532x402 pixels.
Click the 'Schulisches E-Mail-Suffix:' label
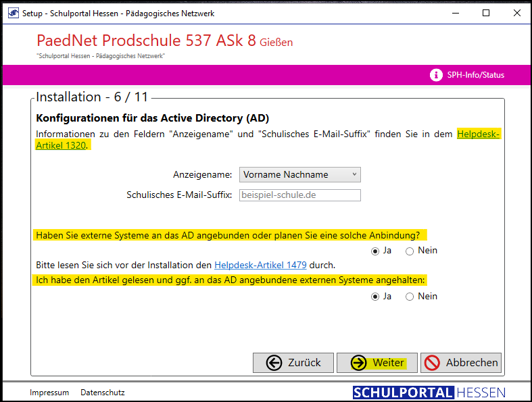[179, 195]
